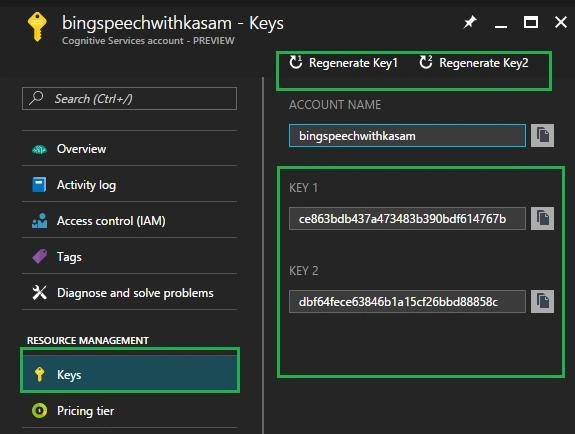Click the Access control people icon
The image size is (575, 434).
click(39, 220)
